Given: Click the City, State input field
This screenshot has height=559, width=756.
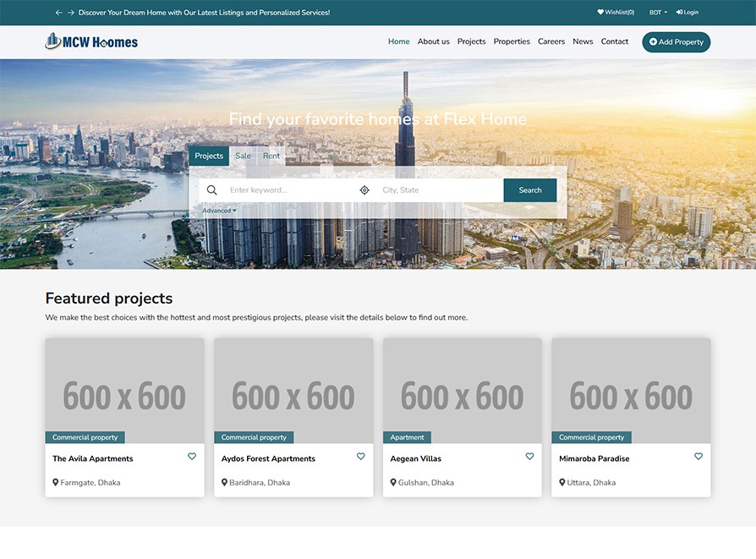Looking at the screenshot, I should (x=438, y=190).
